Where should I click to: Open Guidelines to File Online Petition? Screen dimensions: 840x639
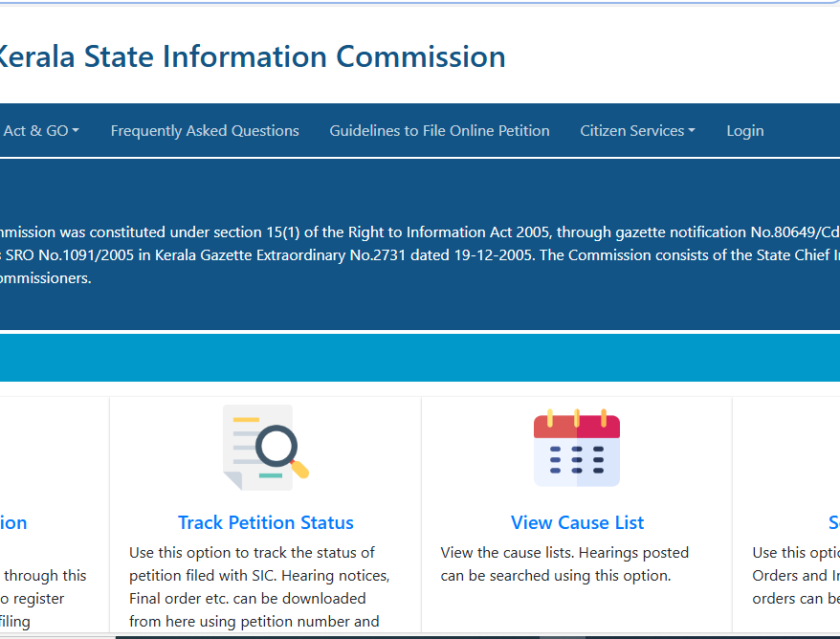click(x=439, y=131)
